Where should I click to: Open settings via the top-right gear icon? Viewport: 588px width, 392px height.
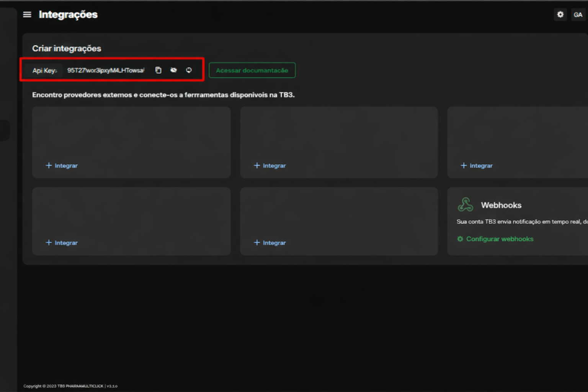pyautogui.click(x=560, y=15)
